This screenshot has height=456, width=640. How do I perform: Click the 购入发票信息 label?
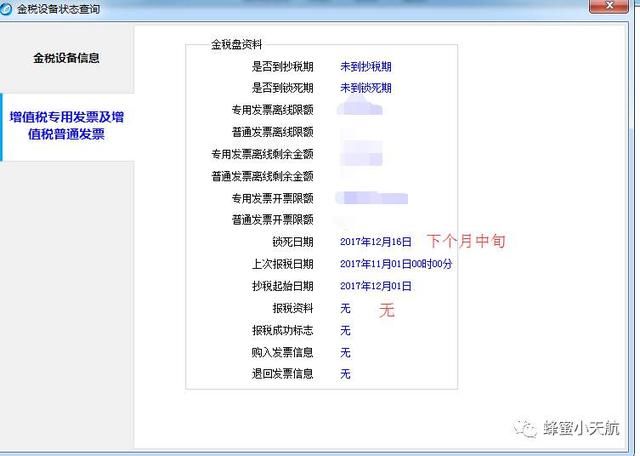(x=282, y=352)
